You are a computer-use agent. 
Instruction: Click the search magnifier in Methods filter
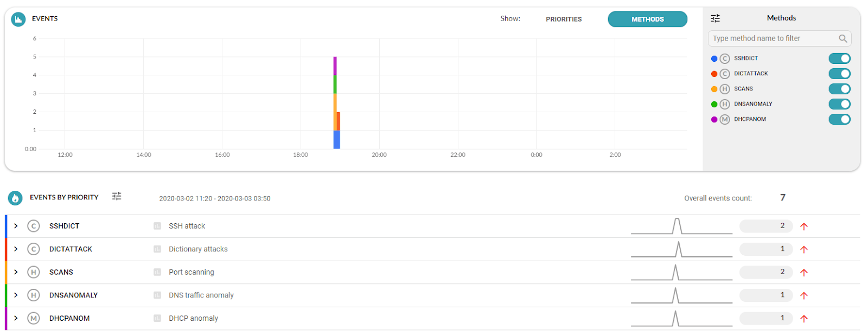pos(843,38)
